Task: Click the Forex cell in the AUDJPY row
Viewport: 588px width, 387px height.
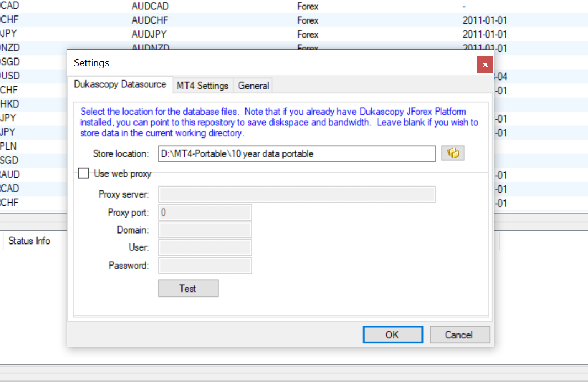Action: (307, 35)
